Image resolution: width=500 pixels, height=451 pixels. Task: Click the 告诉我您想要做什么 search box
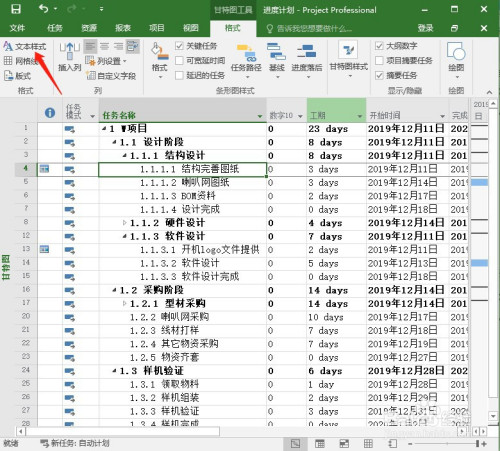click(310, 28)
